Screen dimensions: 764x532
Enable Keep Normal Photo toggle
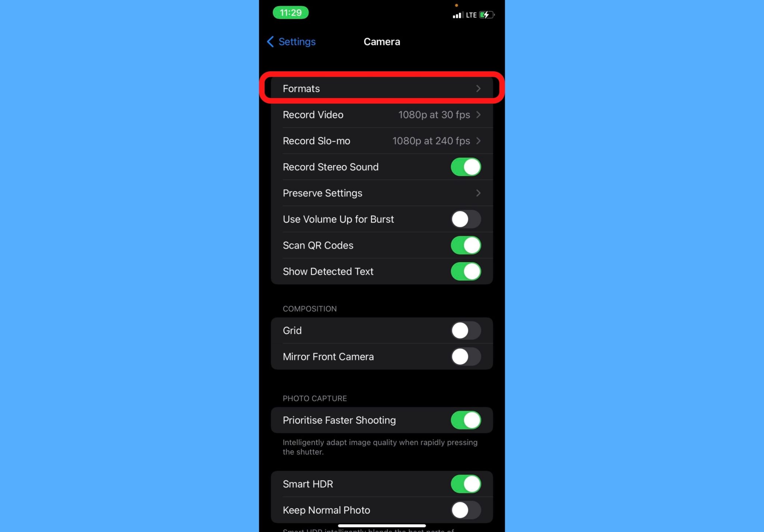point(464,509)
